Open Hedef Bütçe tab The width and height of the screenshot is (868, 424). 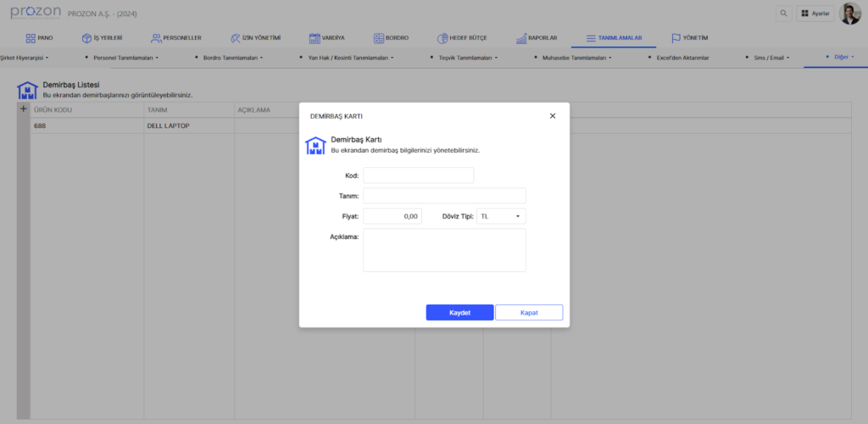point(462,38)
